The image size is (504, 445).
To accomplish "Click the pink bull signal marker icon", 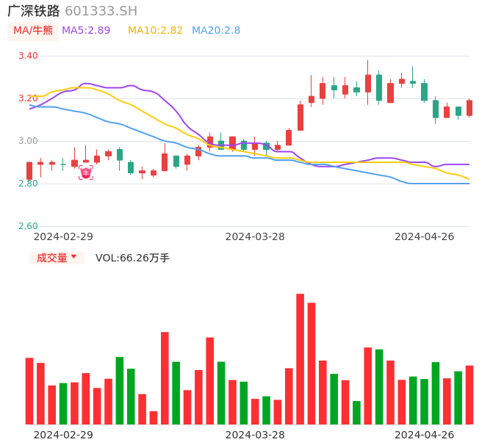I will [86, 173].
